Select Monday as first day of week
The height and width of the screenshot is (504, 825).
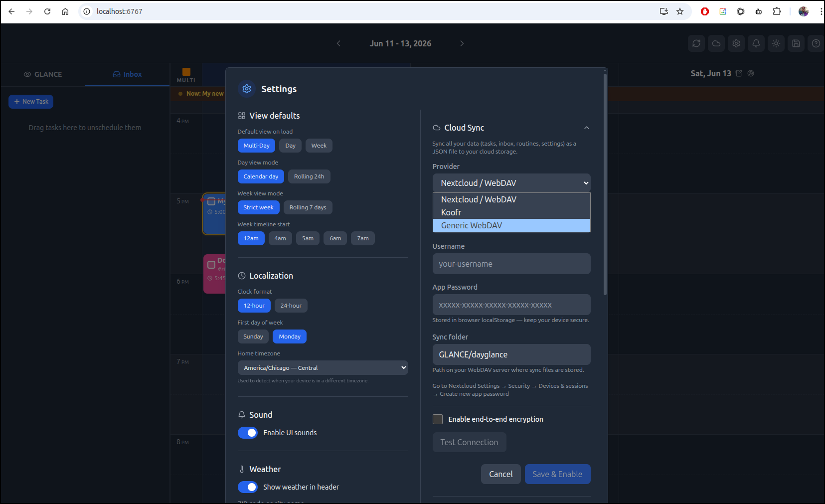click(290, 336)
